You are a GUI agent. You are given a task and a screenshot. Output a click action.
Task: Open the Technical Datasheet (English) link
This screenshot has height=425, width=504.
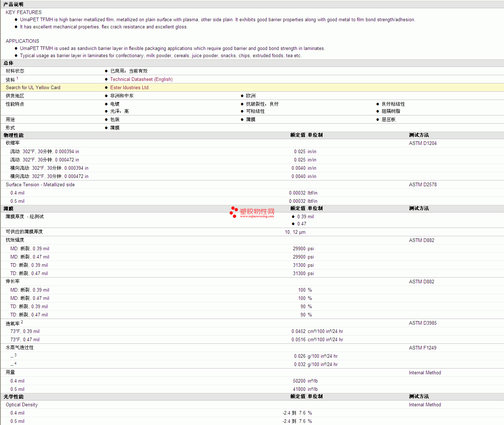pyautogui.click(x=141, y=79)
